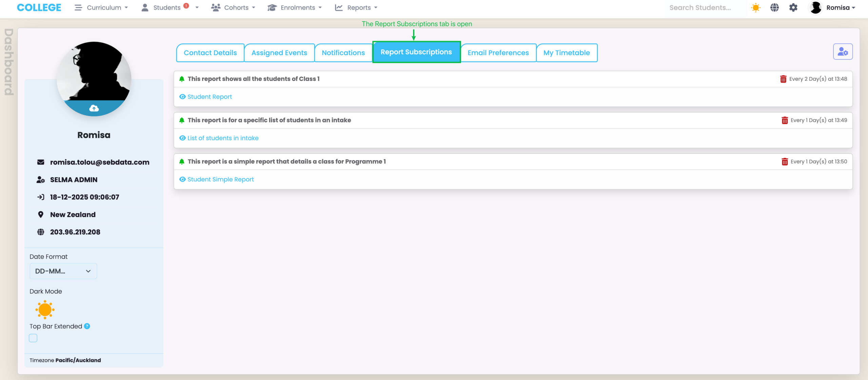Open List of students in intake link
The width and height of the screenshot is (868, 380).
point(222,138)
